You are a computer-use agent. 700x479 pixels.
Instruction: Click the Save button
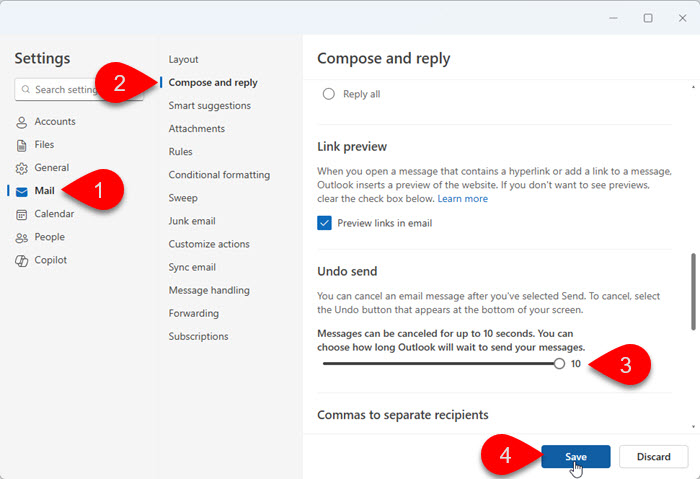(x=575, y=457)
